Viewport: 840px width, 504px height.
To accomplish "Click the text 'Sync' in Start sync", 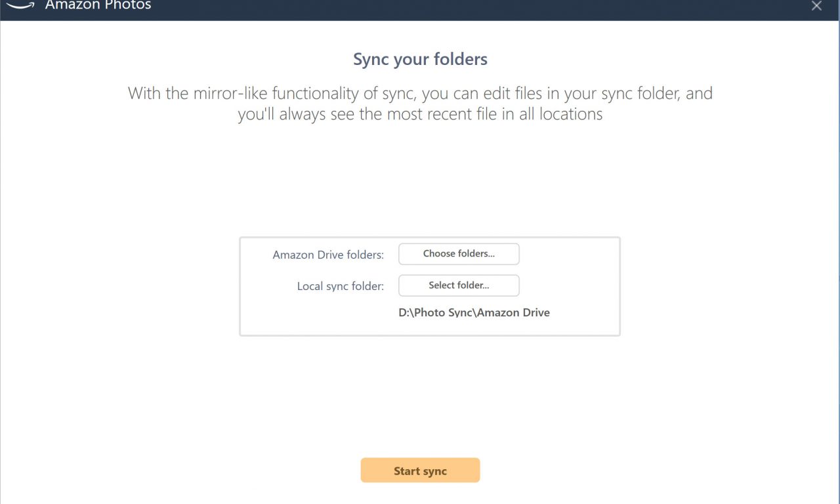I will tap(434, 471).
